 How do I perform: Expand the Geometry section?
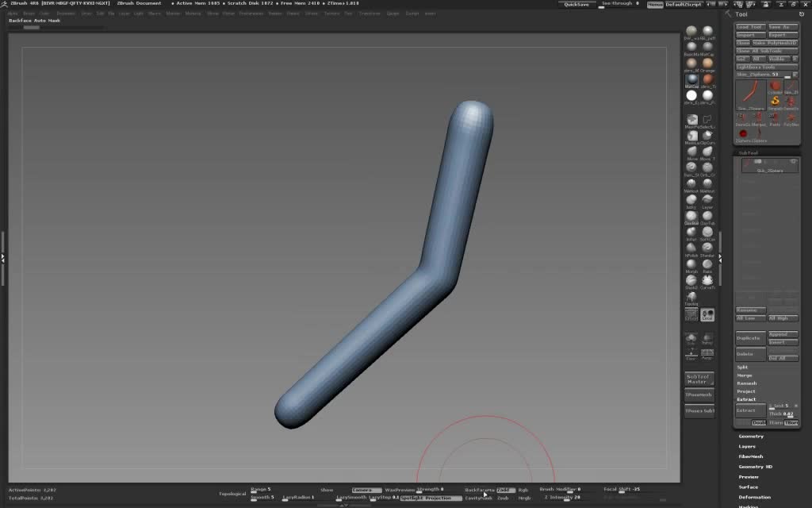click(751, 436)
